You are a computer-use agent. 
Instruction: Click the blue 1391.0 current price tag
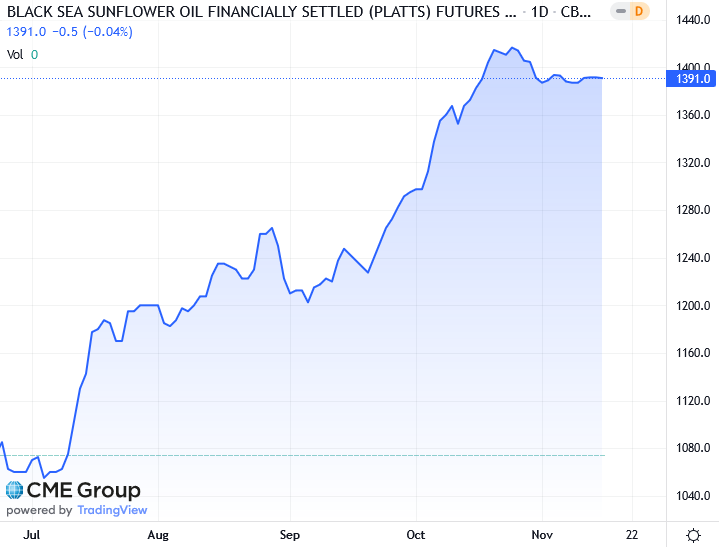click(692, 78)
